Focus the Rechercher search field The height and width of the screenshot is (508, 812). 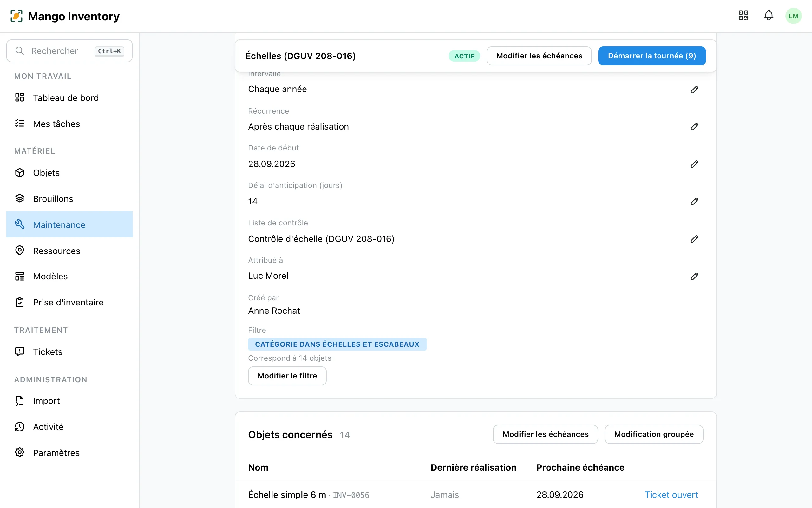69,51
